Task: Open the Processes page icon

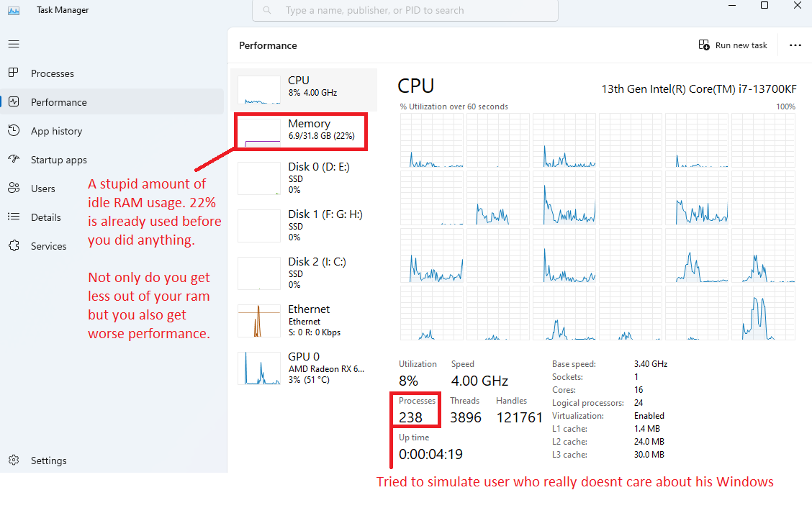Action: click(14, 73)
